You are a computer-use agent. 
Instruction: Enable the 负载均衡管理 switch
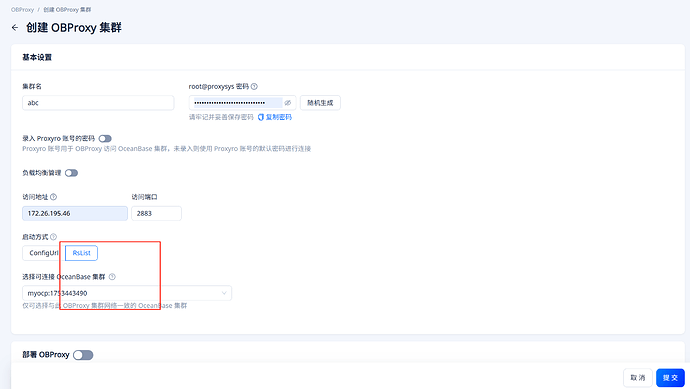71,173
